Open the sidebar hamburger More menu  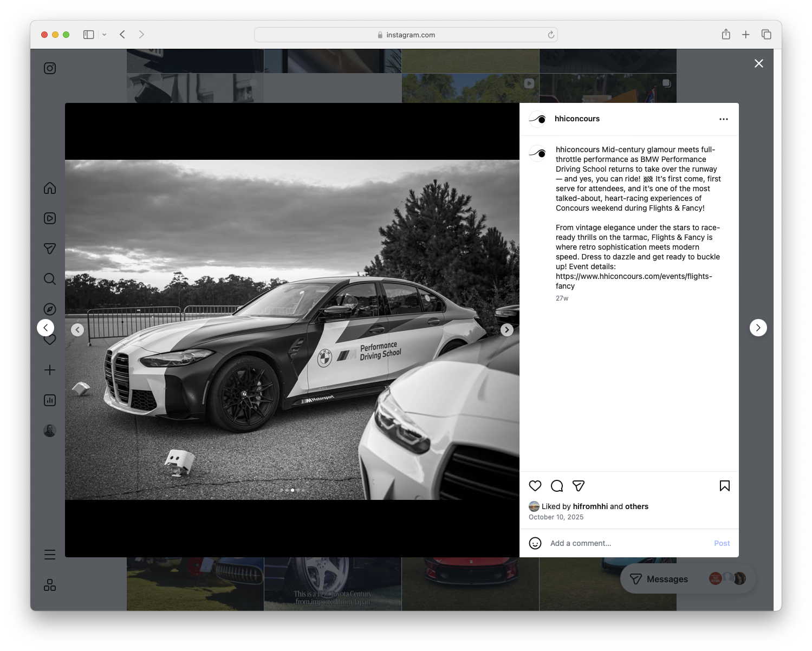click(49, 554)
